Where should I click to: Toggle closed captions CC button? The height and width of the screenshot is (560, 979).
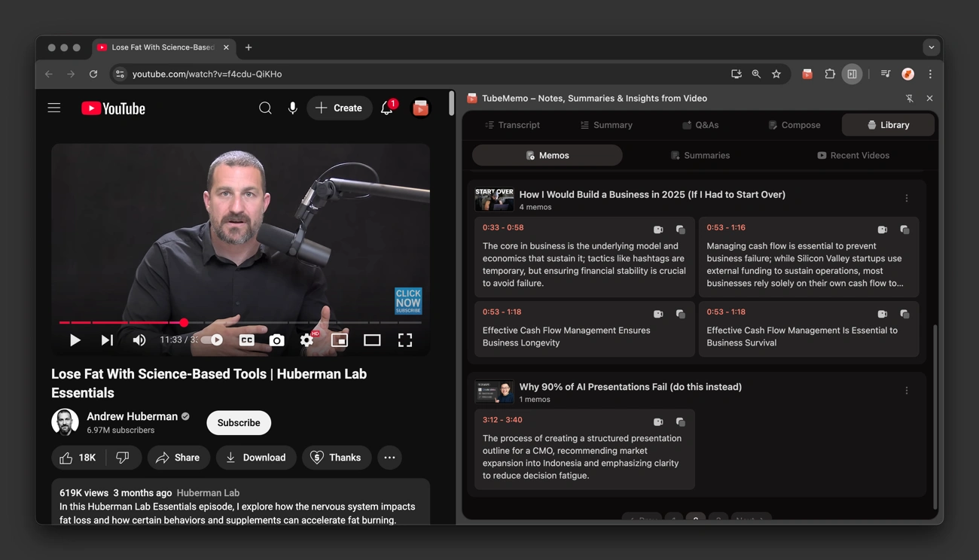click(x=246, y=340)
